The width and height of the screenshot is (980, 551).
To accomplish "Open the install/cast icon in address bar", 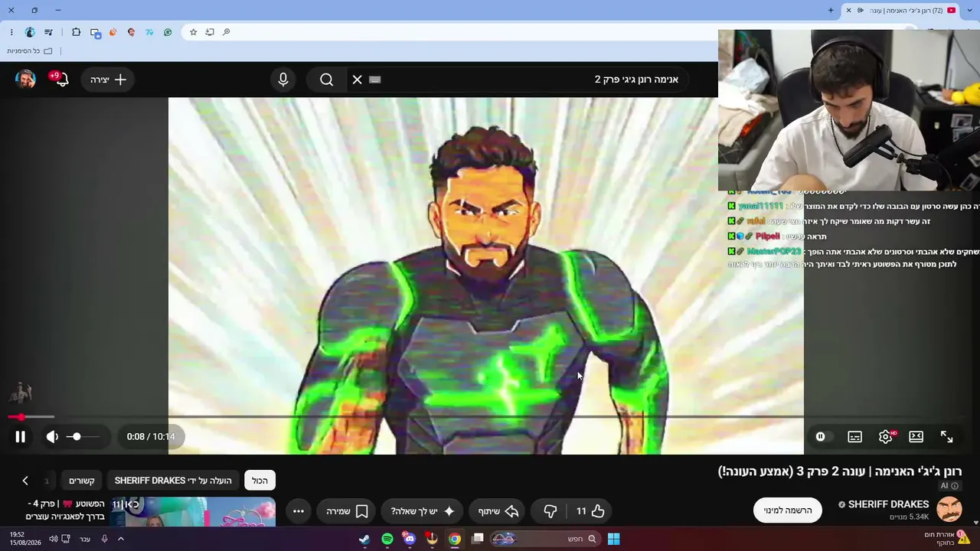I will tap(210, 32).
